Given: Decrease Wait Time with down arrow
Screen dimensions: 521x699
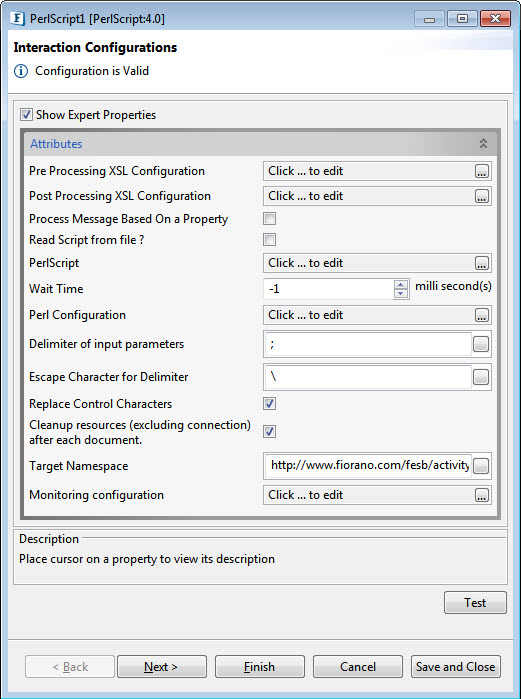Looking at the screenshot, I should (401, 293).
